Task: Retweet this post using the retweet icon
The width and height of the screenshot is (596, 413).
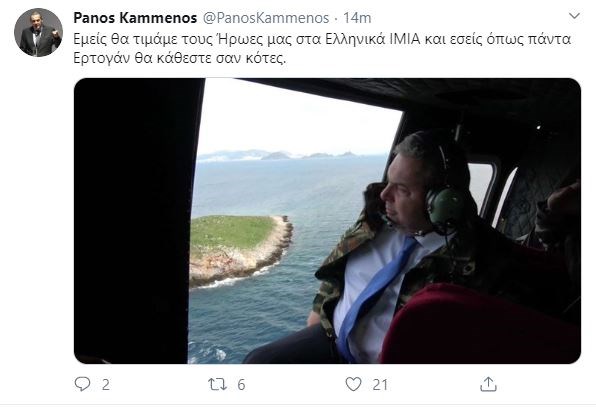Action: coord(217,385)
